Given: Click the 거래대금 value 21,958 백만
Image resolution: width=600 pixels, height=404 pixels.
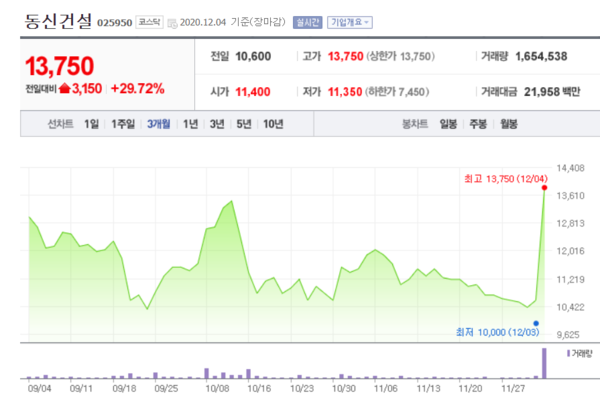Looking at the screenshot, I should coord(552,92).
